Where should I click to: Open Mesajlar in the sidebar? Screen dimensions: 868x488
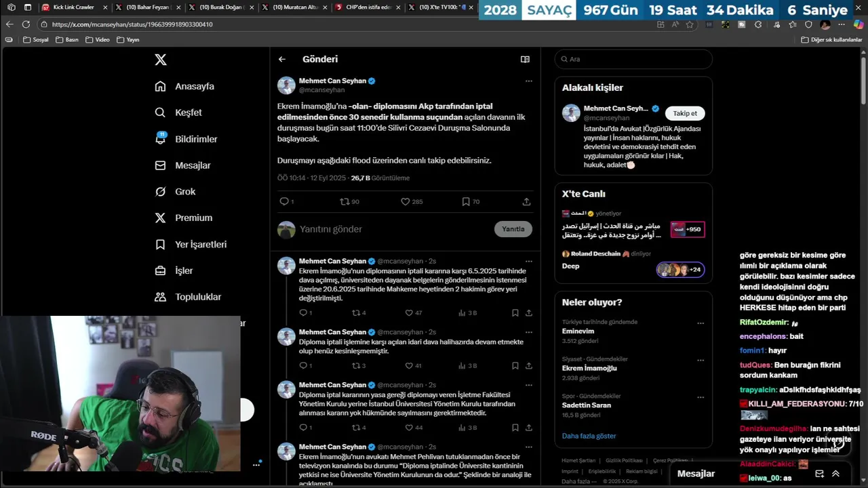click(x=182, y=165)
